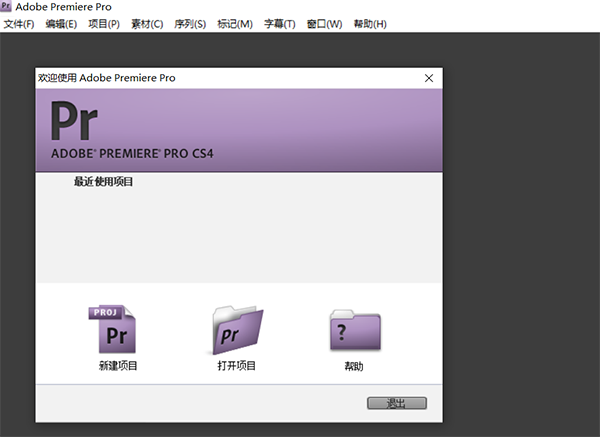Click the Premiere Pro icon in the title bar

point(6,6)
